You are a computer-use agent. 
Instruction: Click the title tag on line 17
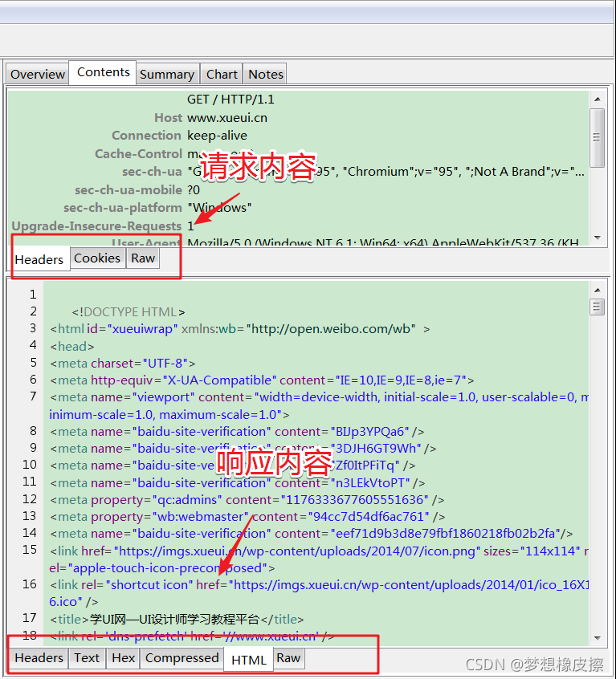pyautogui.click(x=177, y=620)
